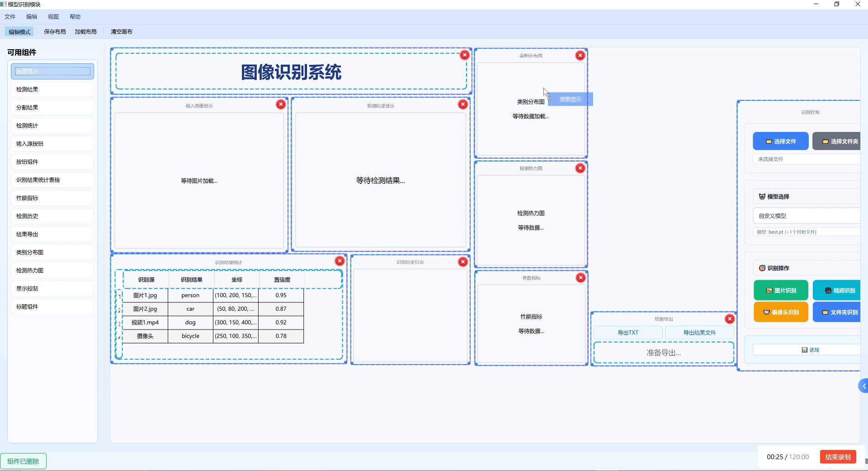Select 检测结果 in the component list
This screenshot has height=471, width=868.
click(x=52, y=89)
